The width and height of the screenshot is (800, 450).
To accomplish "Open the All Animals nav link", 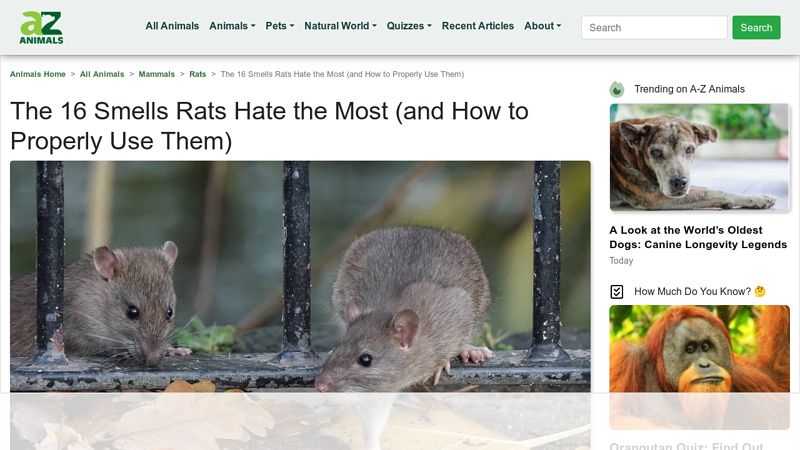I will 172,26.
